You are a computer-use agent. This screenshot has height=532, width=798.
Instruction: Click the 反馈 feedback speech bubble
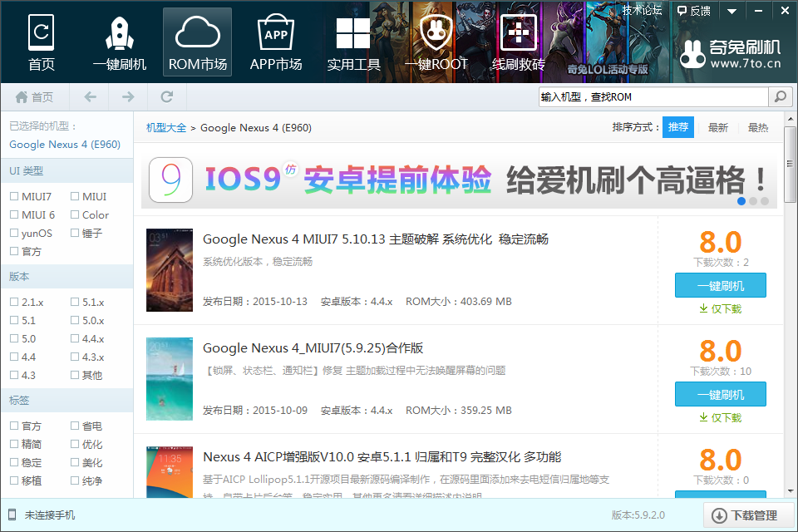tap(693, 11)
